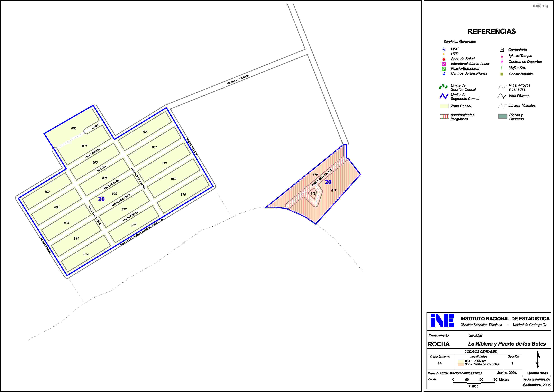554x392 pixels.
Task: Click the PUERTO DE LOS BOTES street label
Action: pyautogui.click(x=322, y=178)
